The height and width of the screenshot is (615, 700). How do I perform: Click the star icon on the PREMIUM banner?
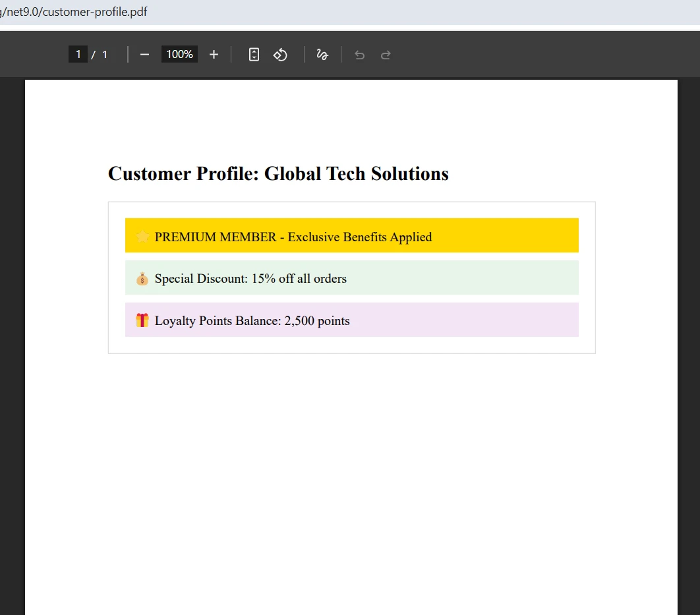[x=141, y=236]
